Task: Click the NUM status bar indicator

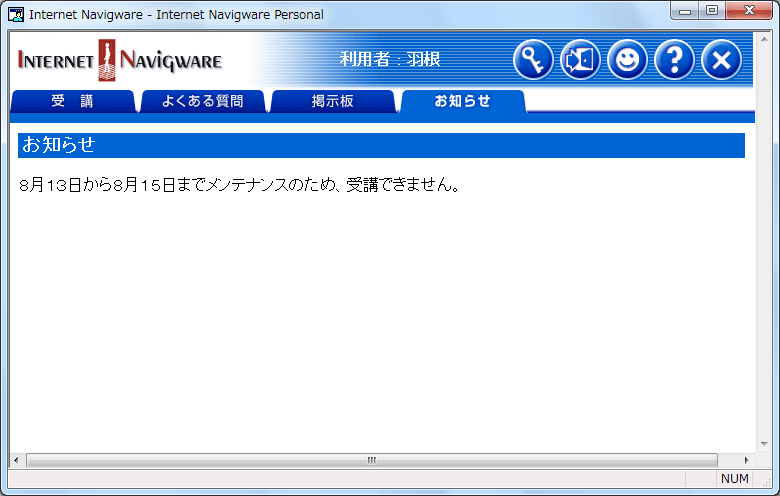Action: pos(734,479)
